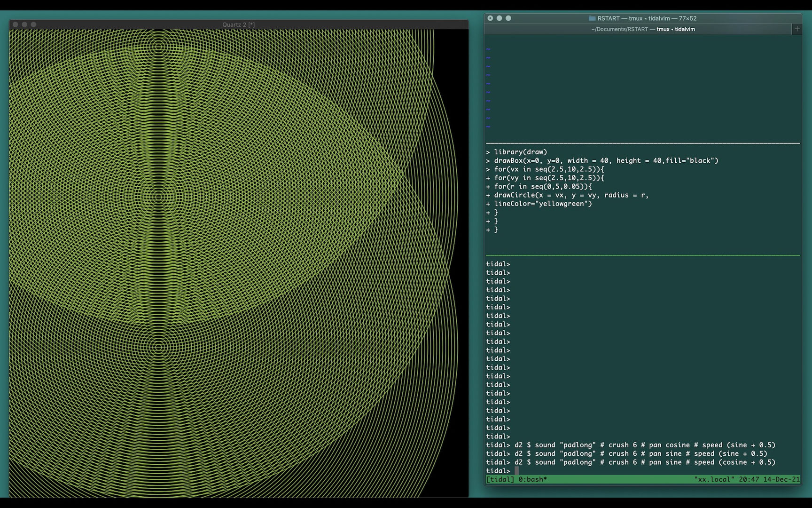This screenshot has height=508, width=812.
Task: Click the Quartz 2 window title
Action: pos(238,24)
